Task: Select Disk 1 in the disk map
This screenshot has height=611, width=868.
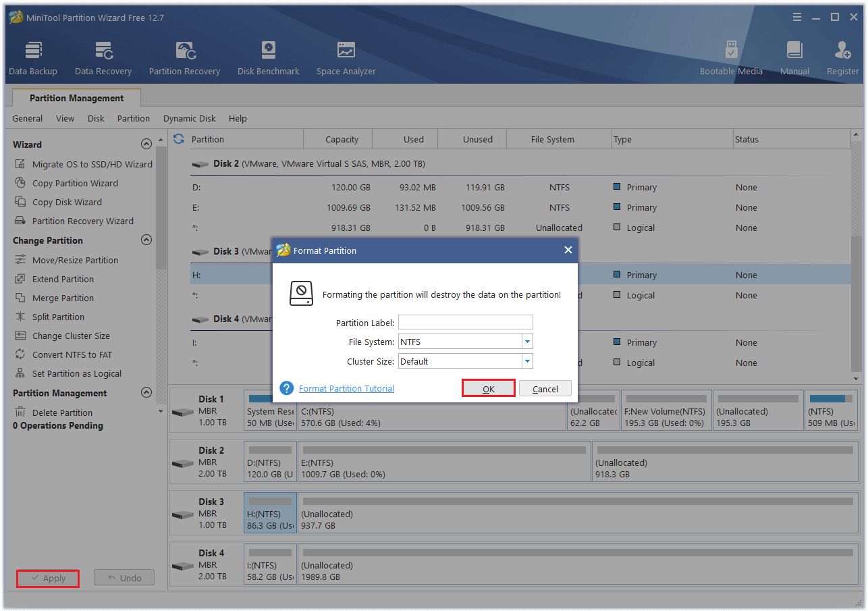Action: [x=206, y=410]
